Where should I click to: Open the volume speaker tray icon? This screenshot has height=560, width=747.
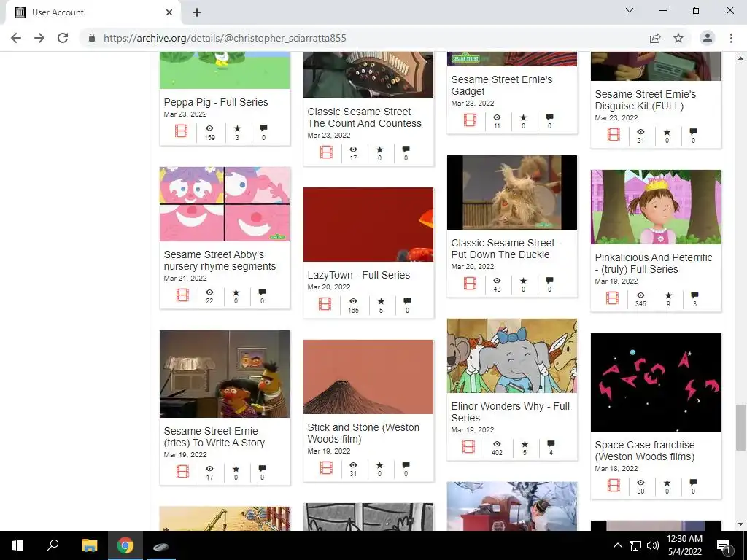coord(653,545)
